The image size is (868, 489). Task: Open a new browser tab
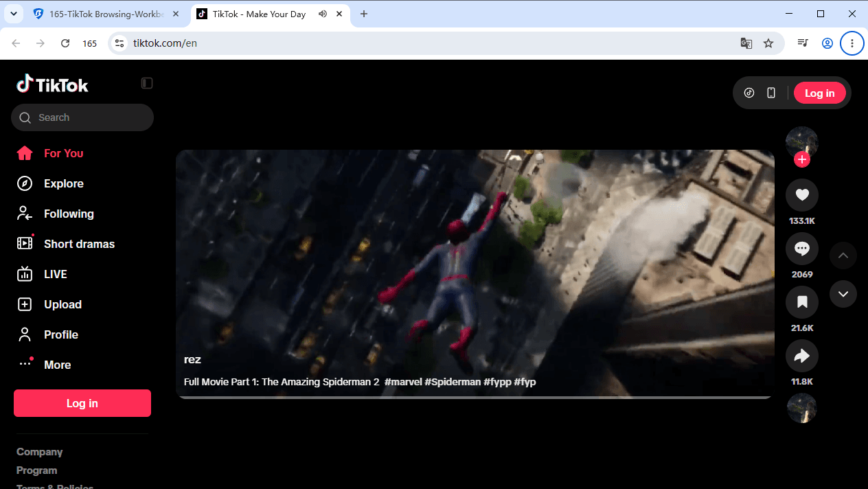(364, 14)
